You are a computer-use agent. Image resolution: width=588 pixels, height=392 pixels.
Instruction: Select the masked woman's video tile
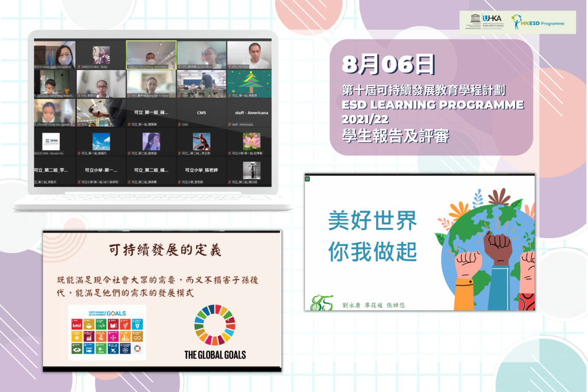[x=55, y=55]
